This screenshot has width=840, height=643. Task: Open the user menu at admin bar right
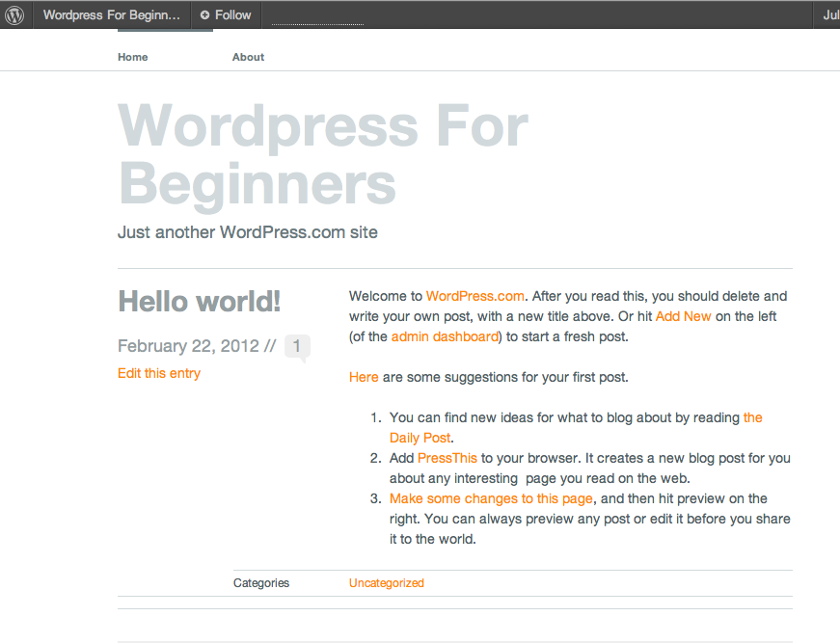tap(828, 15)
